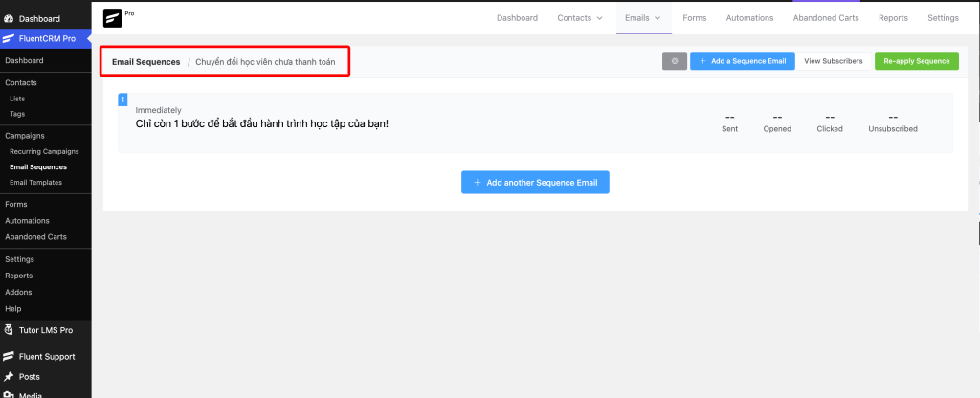Click the gear settings icon button

point(674,61)
